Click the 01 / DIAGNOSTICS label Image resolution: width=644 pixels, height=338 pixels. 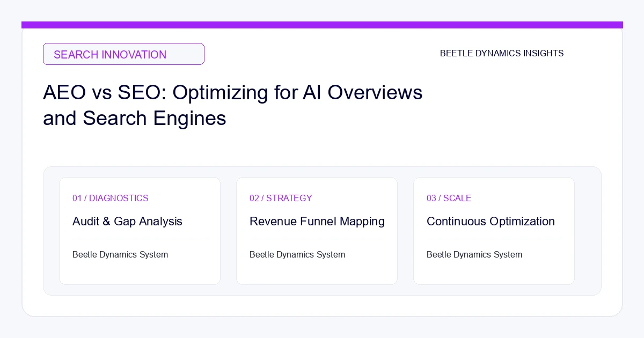[x=111, y=199]
